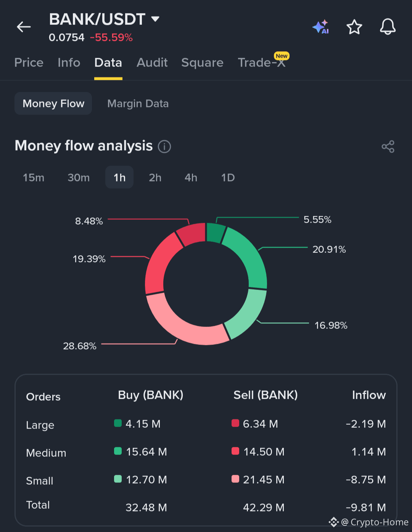Open the Square tab
The image size is (412, 532).
tap(202, 63)
